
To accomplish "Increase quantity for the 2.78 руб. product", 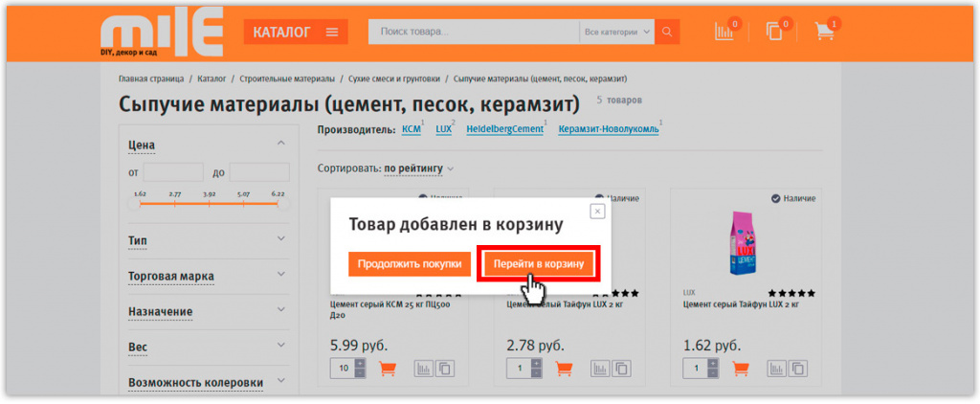I will pyautogui.click(x=536, y=364).
